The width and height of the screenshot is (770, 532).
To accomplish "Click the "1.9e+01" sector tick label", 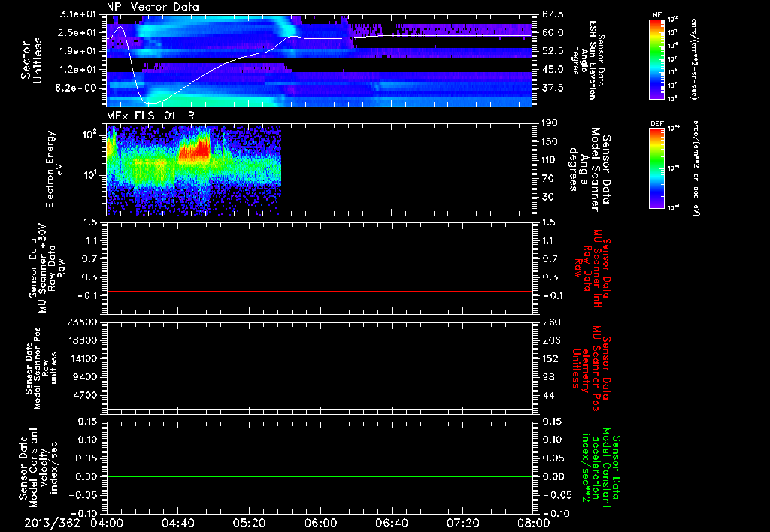I will coord(77,51).
